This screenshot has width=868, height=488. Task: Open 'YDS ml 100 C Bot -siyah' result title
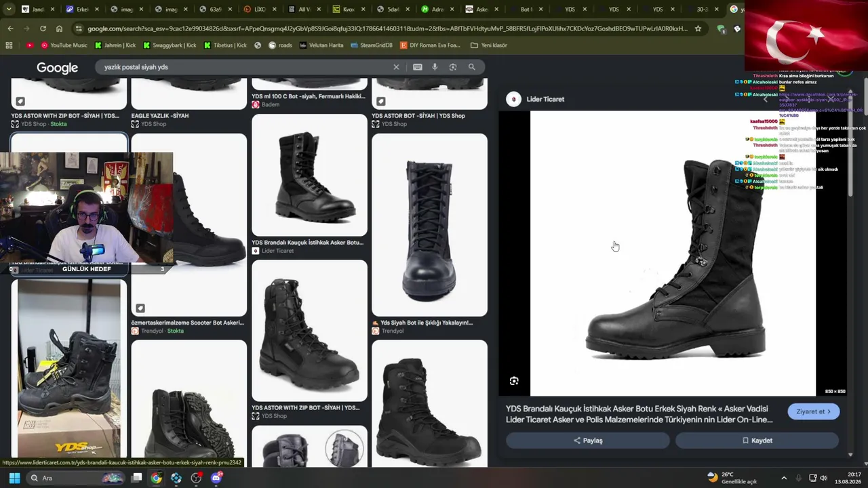309,96
